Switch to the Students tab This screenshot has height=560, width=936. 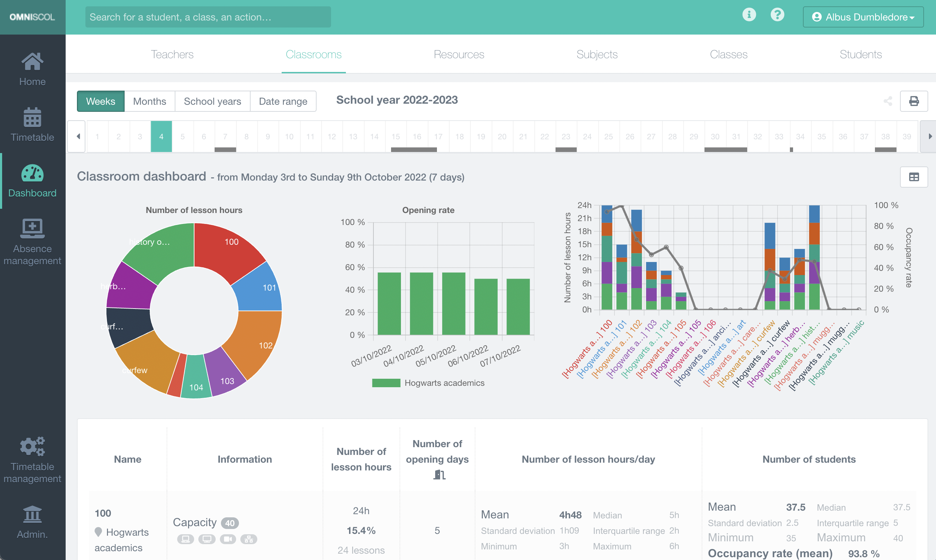click(861, 54)
